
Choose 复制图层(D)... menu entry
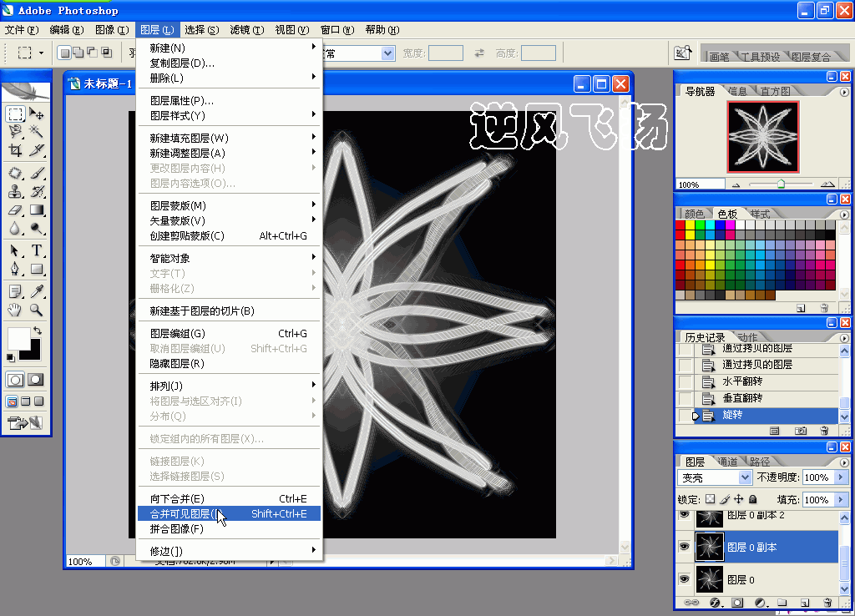[x=229, y=63]
